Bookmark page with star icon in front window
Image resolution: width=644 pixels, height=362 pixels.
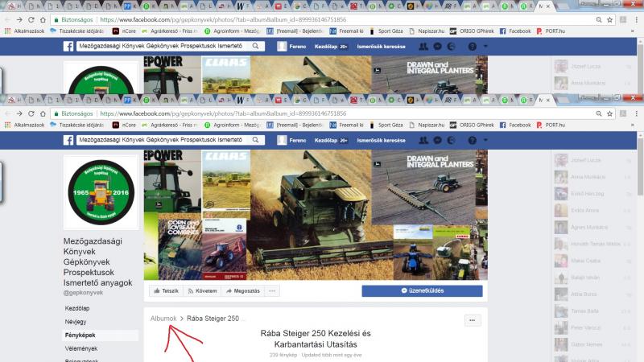(610, 113)
